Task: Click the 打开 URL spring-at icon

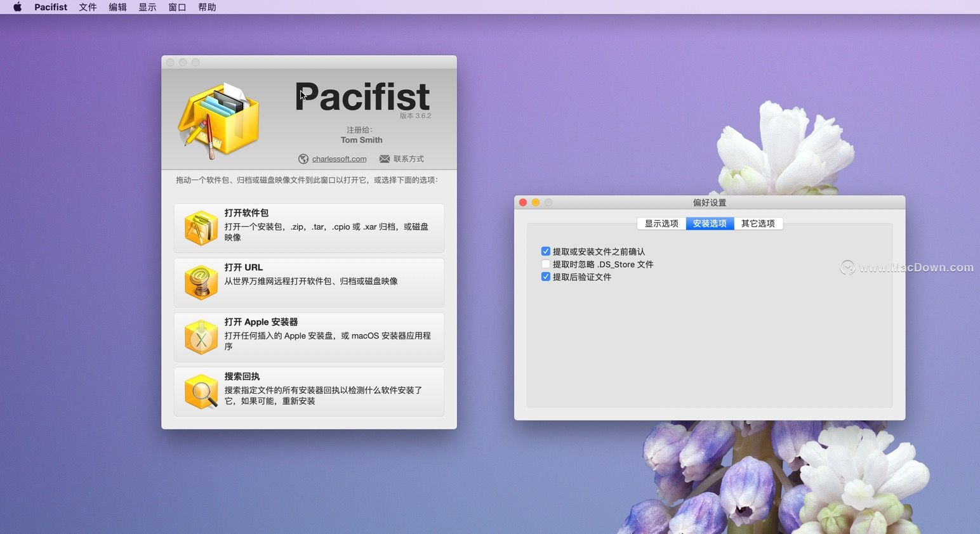Action: click(x=201, y=283)
